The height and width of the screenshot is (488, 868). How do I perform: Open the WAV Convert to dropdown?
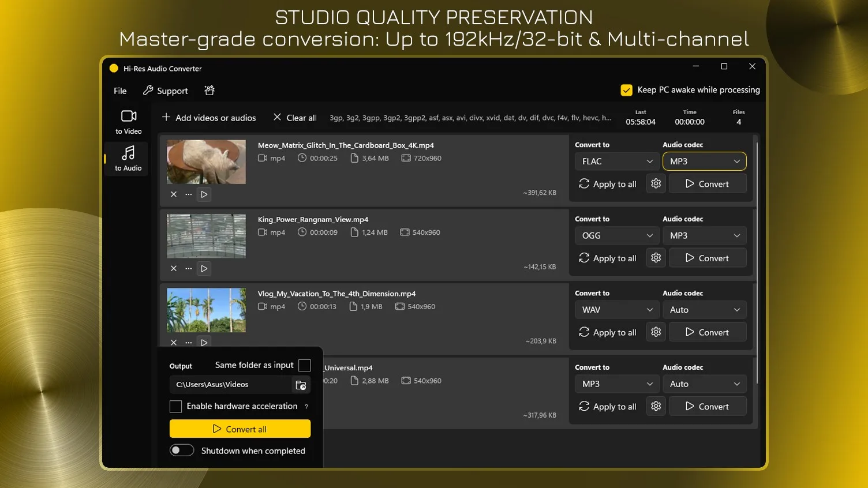click(x=616, y=310)
